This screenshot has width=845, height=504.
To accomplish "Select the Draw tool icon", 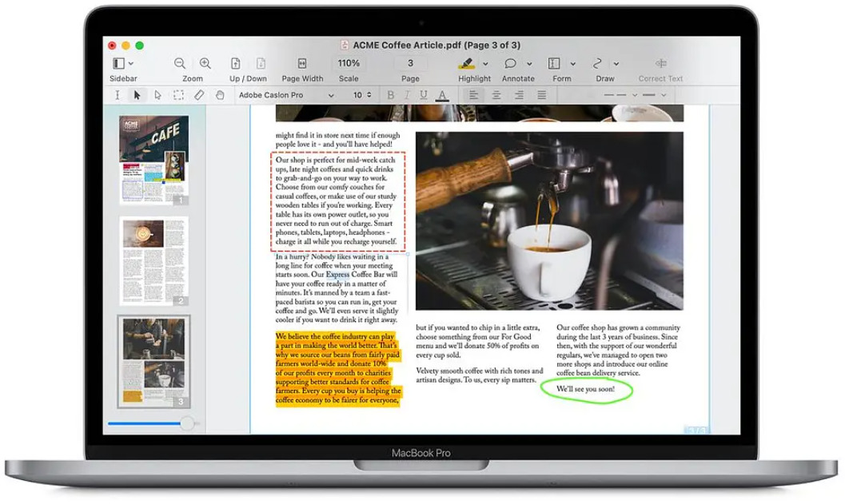I will [x=598, y=63].
